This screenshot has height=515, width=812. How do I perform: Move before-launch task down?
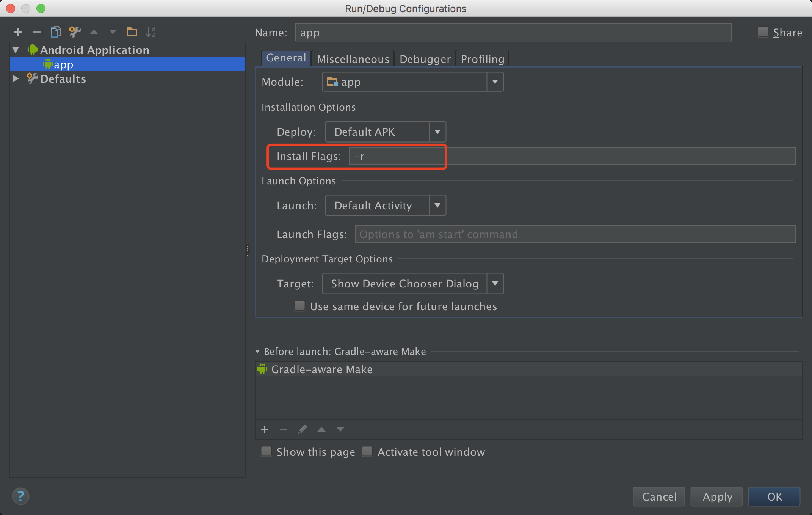340,429
